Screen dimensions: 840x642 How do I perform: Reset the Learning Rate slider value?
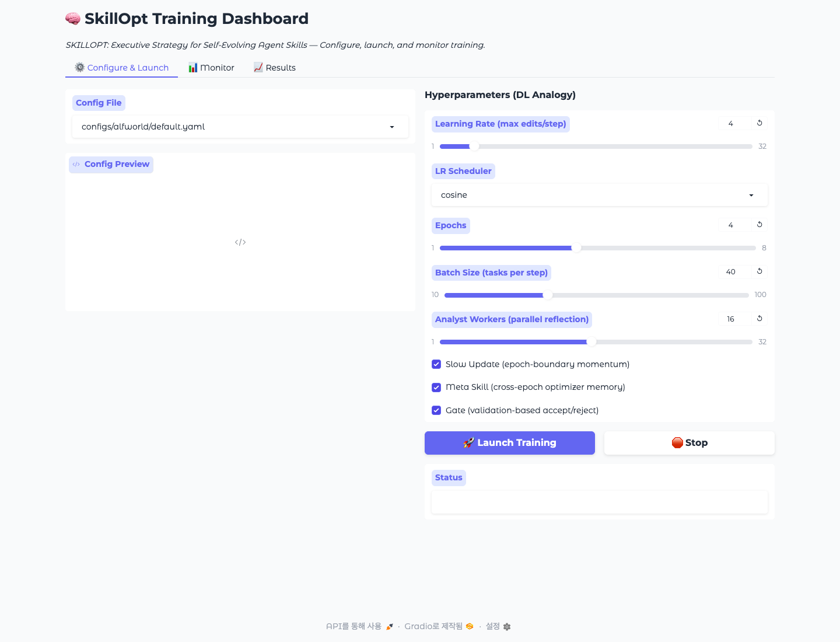click(x=759, y=123)
